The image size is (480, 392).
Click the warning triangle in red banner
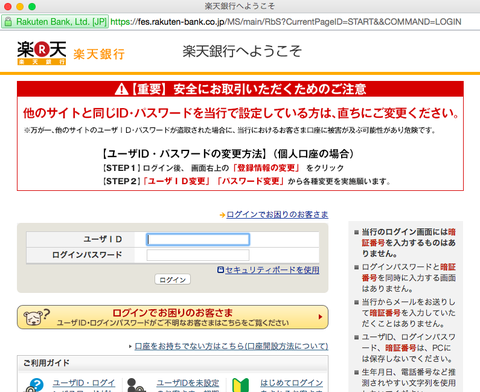pyautogui.click(x=121, y=89)
